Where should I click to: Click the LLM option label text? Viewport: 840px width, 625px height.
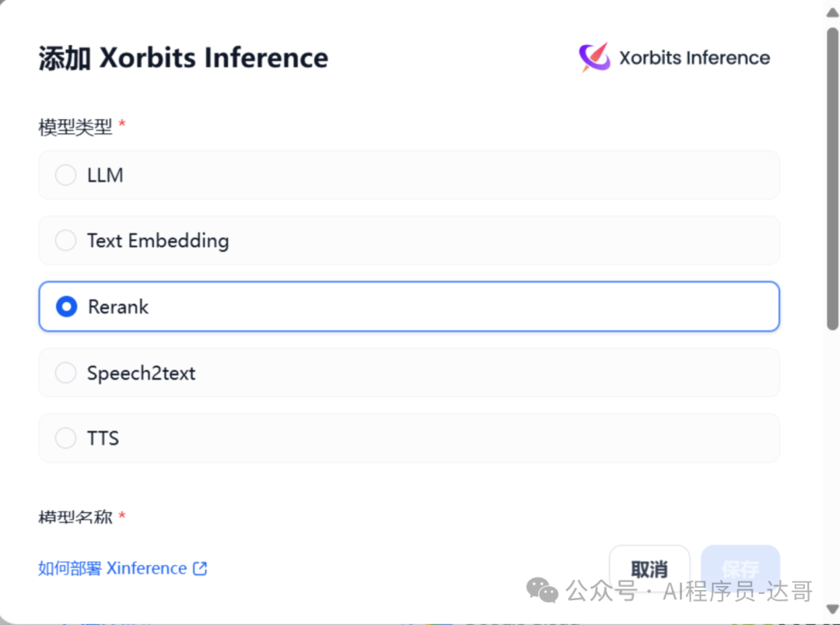pos(105,175)
